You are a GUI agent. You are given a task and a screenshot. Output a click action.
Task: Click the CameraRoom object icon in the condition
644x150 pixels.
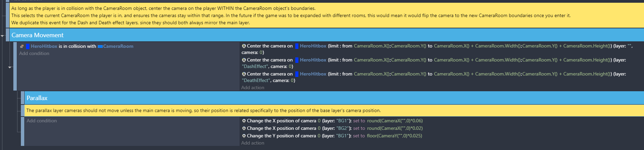100,46
